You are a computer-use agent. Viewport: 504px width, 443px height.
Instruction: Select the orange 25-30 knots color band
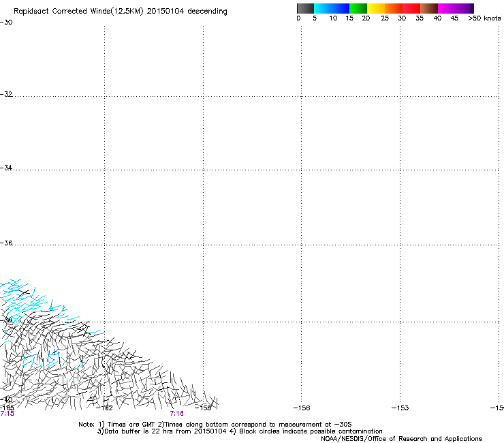pyautogui.click(x=394, y=8)
